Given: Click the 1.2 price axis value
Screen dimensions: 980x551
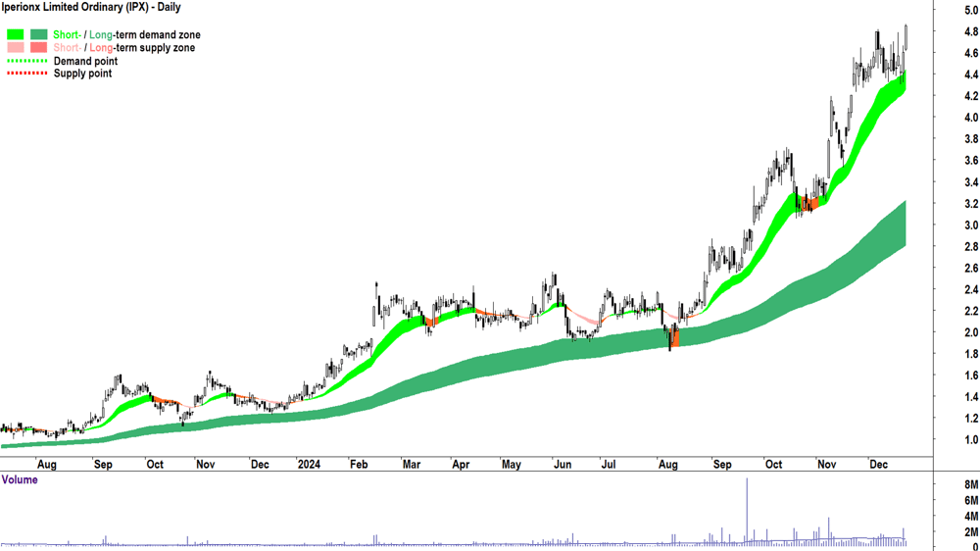Looking at the screenshot, I should coord(971,419).
